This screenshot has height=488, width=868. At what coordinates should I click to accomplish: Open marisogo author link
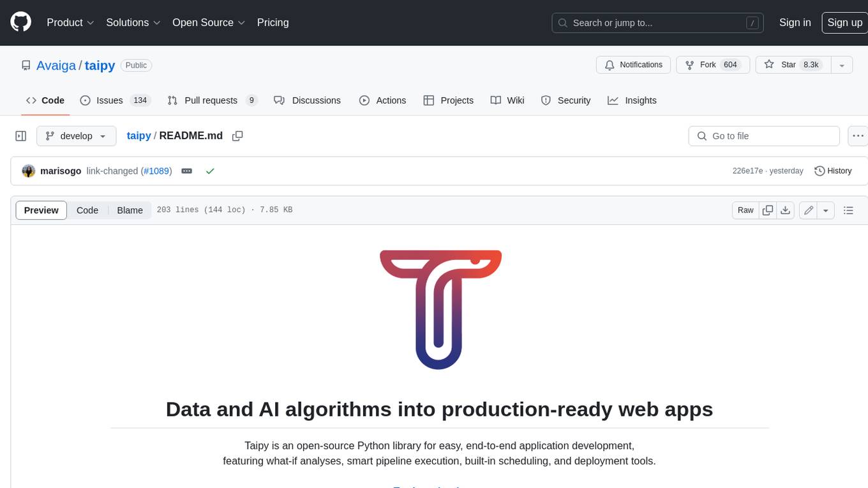click(61, 171)
